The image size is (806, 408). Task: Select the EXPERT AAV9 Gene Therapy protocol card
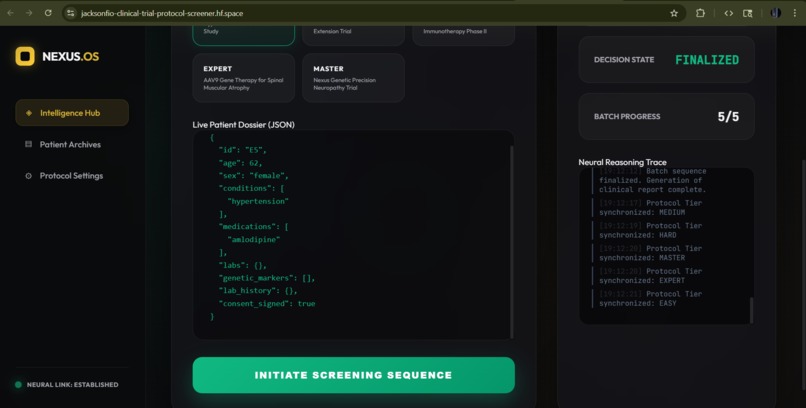point(244,78)
